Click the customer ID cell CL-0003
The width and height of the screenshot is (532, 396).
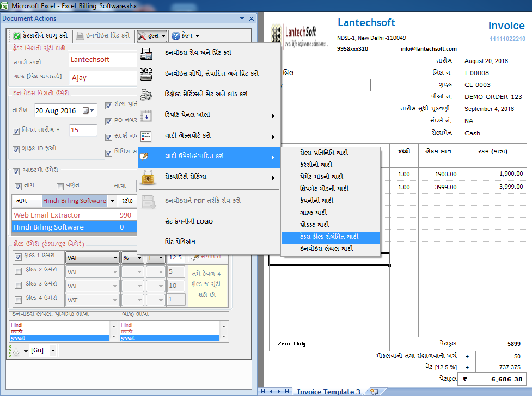click(x=493, y=85)
